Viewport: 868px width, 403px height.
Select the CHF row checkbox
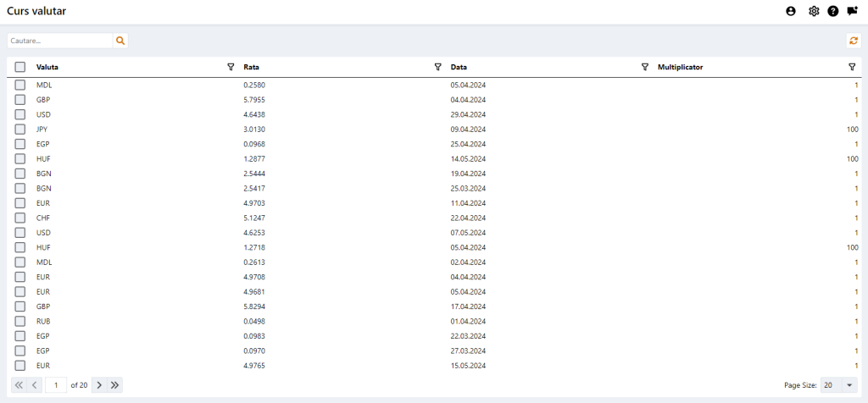click(x=20, y=218)
